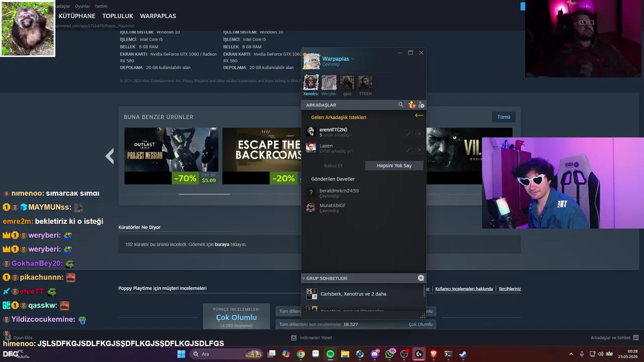
Task: Open friend search magnifier in Arkadaşlar header
Action: (x=400, y=105)
